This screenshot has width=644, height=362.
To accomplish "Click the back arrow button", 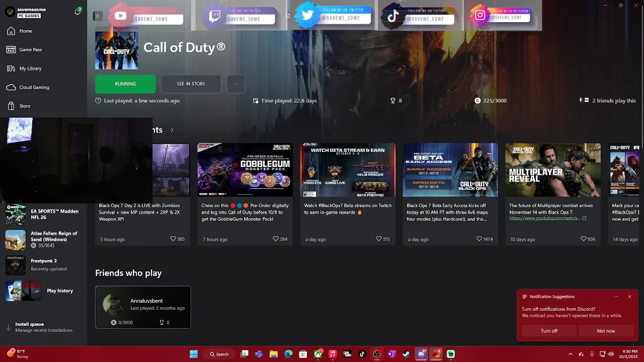I will point(98,16).
